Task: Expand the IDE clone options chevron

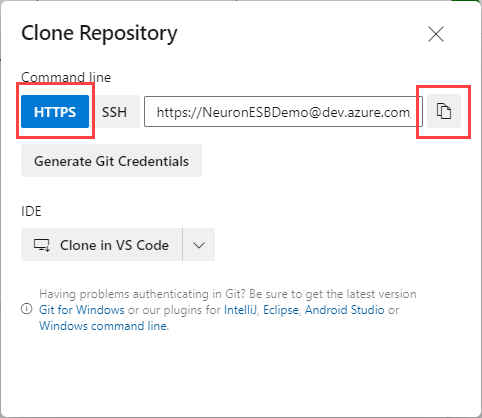Action: pos(199,245)
